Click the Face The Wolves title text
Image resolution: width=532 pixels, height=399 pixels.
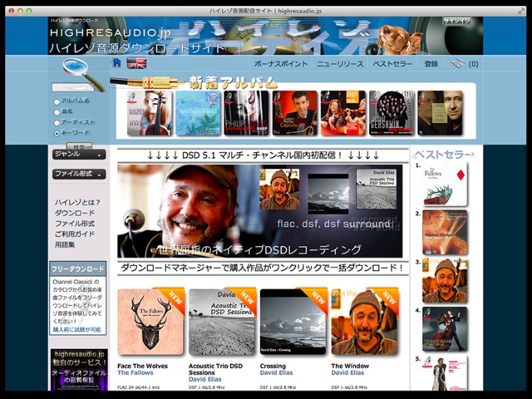[x=142, y=366]
